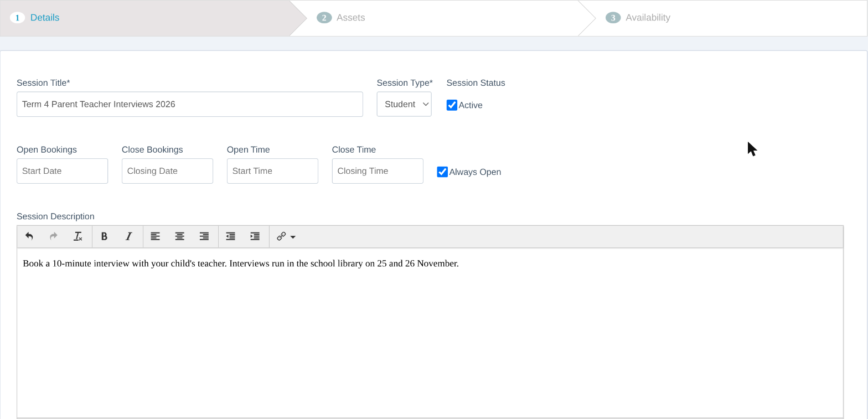Align description text left
The width and height of the screenshot is (868, 419).
coord(156,236)
